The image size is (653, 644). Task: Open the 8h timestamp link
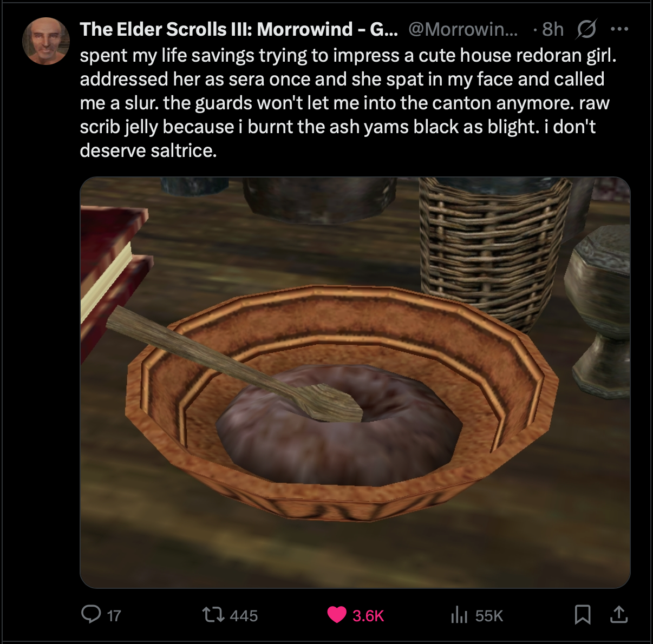click(553, 29)
